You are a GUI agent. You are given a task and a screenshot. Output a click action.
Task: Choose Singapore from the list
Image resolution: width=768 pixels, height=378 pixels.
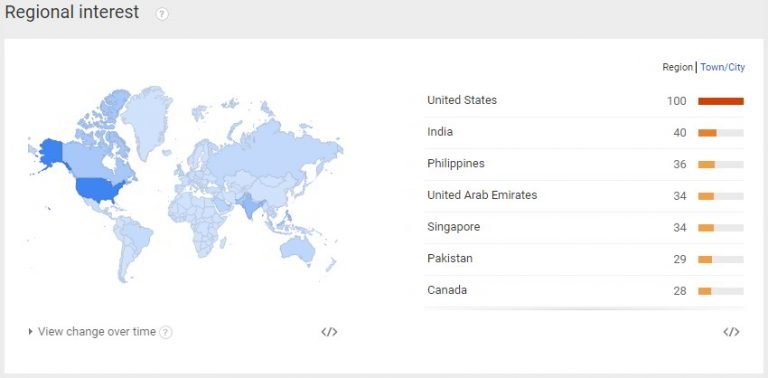pos(584,228)
